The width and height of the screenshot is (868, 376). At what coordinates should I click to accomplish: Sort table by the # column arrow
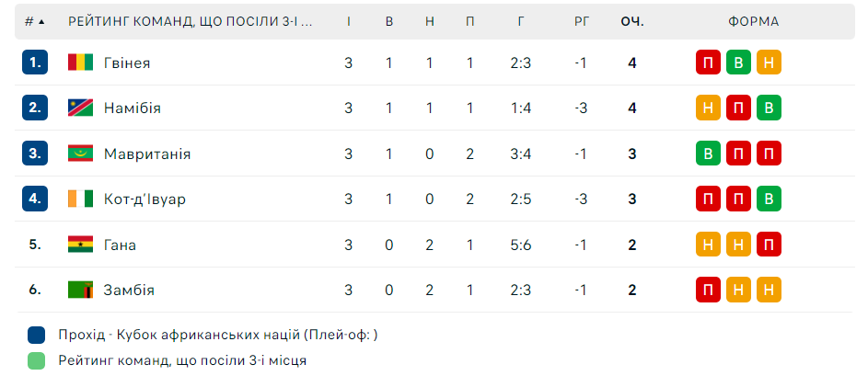pos(41,21)
